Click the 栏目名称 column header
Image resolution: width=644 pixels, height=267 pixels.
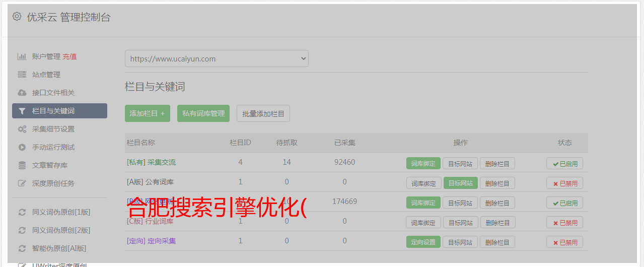click(140, 143)
